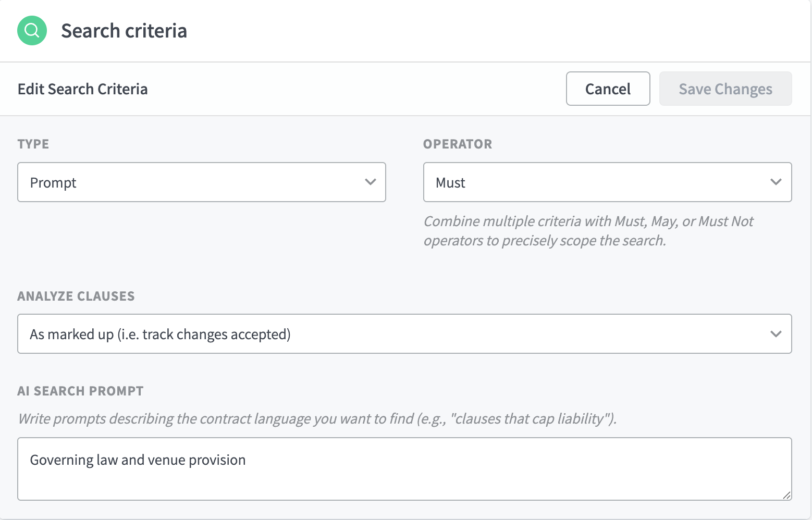The width and height of the screenshot is (812, 520).
Task: Open the Type dropdown showing Prompt
Action: click(202, 182)
